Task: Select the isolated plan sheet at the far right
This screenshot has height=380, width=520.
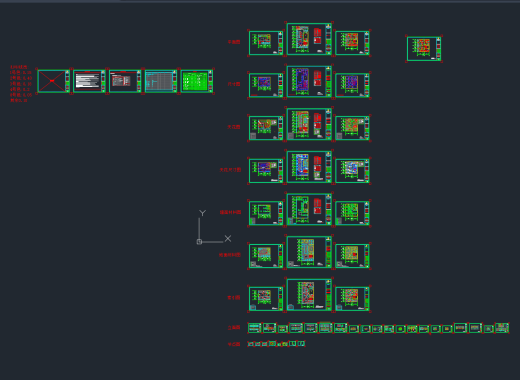Action: coord(424,49)
